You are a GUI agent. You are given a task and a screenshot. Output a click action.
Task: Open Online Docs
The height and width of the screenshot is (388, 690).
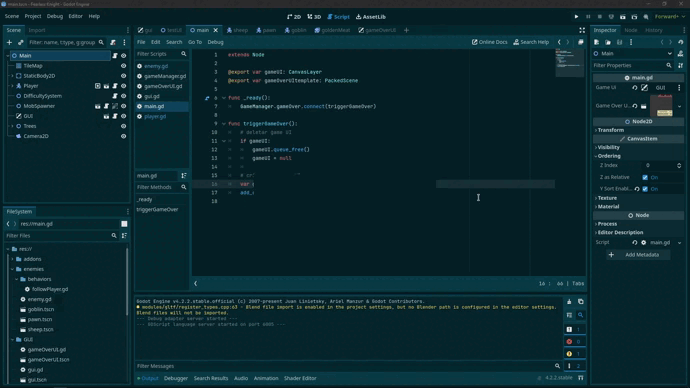489,42
